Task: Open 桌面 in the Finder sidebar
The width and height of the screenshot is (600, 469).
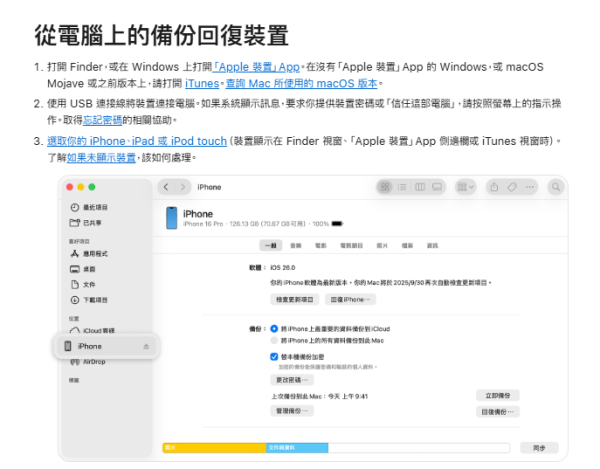Action: click(83, 269)
